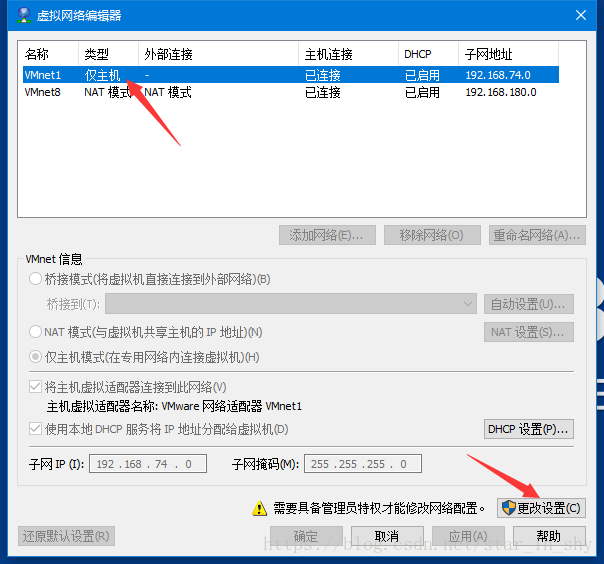Image resolution: width=604 pixels, height=564 pixels.
Task: Click the 确定 button
Action: pos(306,536)
